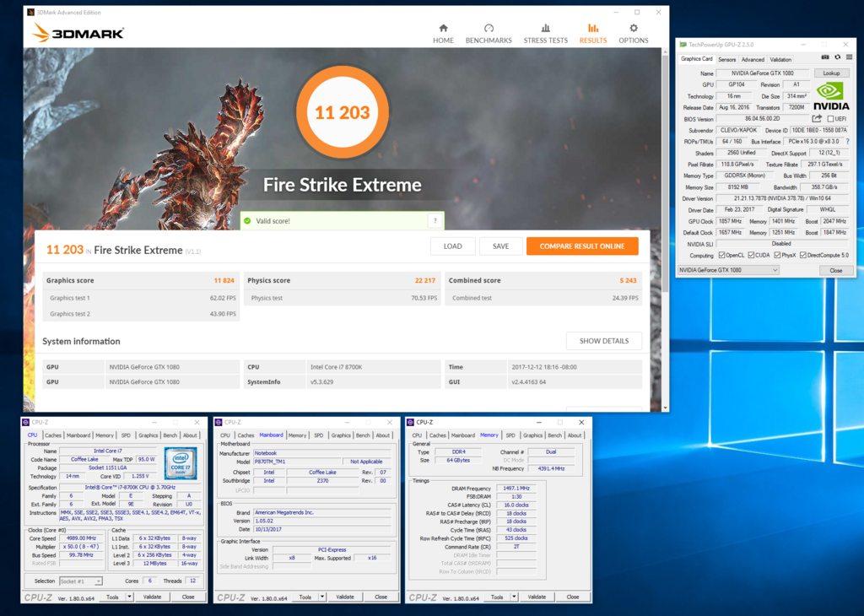Click the Graphics score value 11 824
Screen dimensions: 864x616
(224, 280)
